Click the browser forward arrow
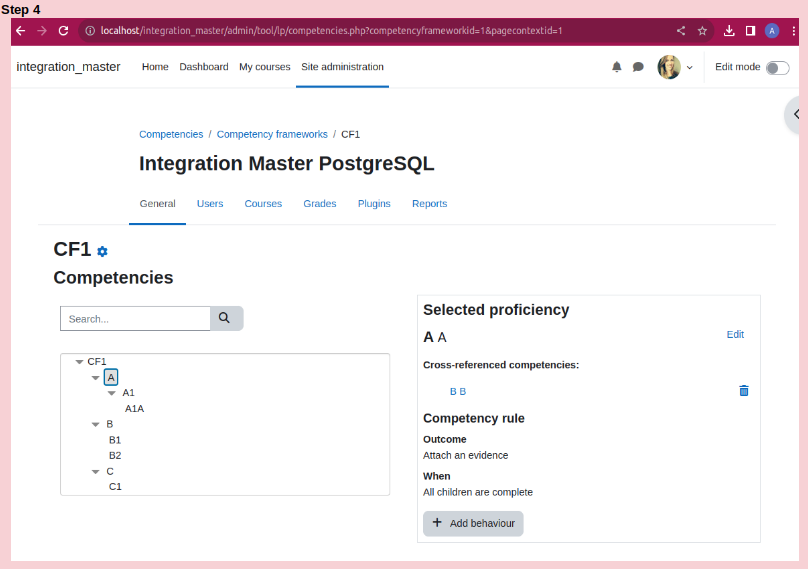 click(42, 31)
